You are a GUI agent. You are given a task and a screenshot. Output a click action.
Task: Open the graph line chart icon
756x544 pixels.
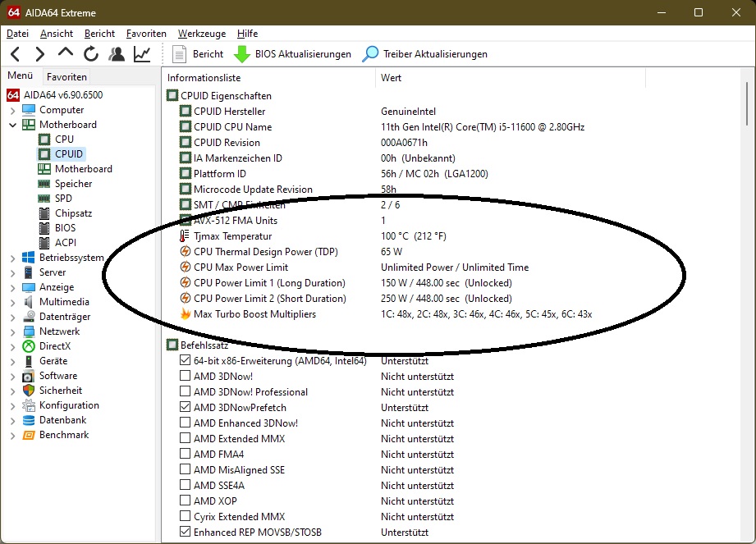click(142, 54)
